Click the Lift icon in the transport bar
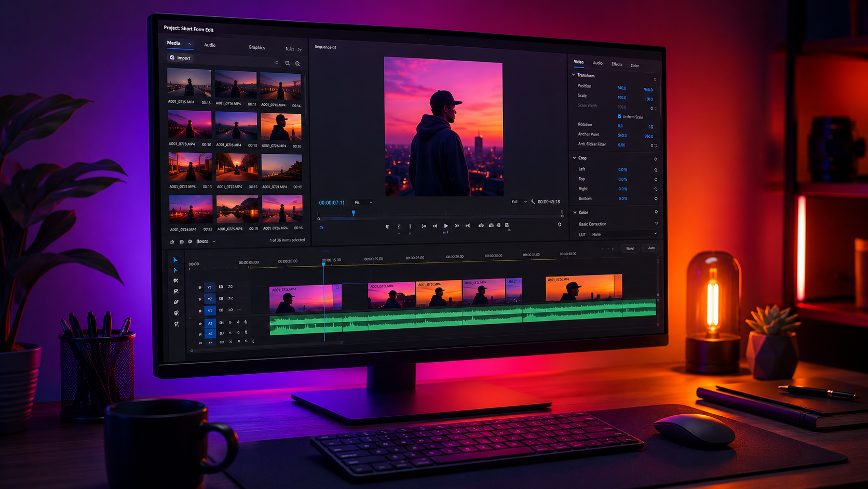 (x=481, y=226)
